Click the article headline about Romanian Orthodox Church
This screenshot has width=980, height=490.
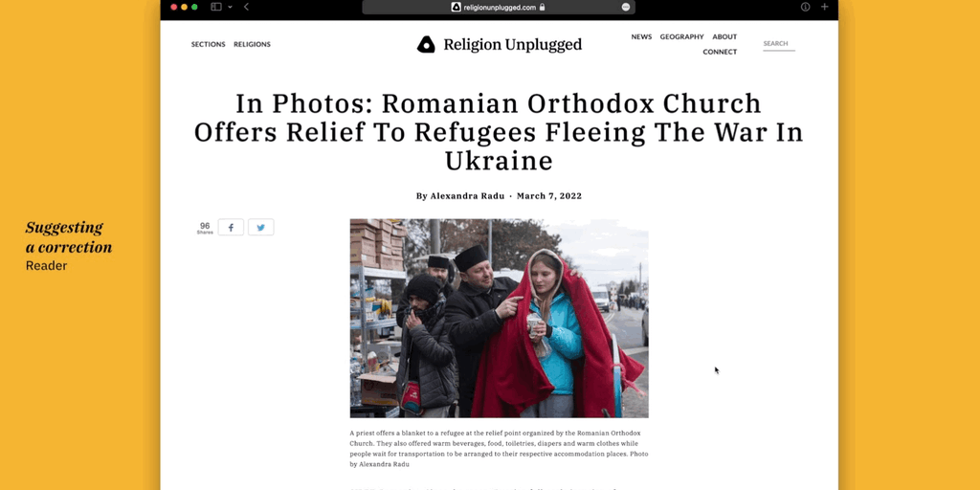point(499,132)
